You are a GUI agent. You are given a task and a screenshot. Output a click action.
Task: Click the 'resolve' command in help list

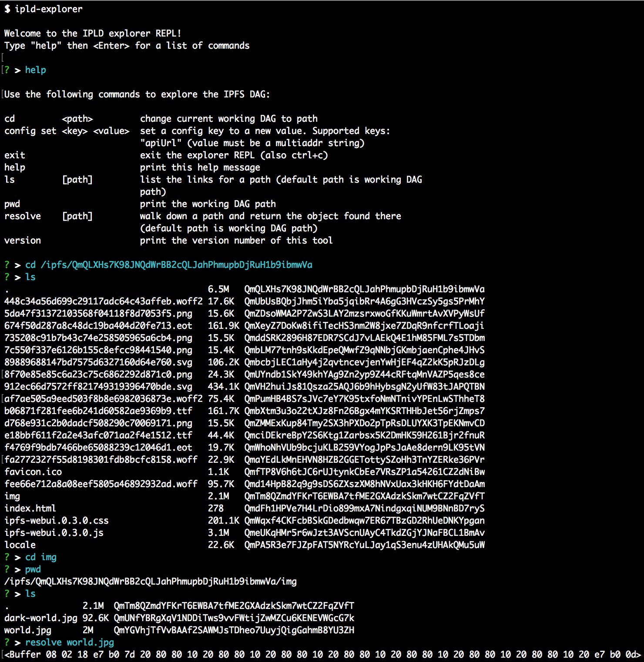(23, 216)
